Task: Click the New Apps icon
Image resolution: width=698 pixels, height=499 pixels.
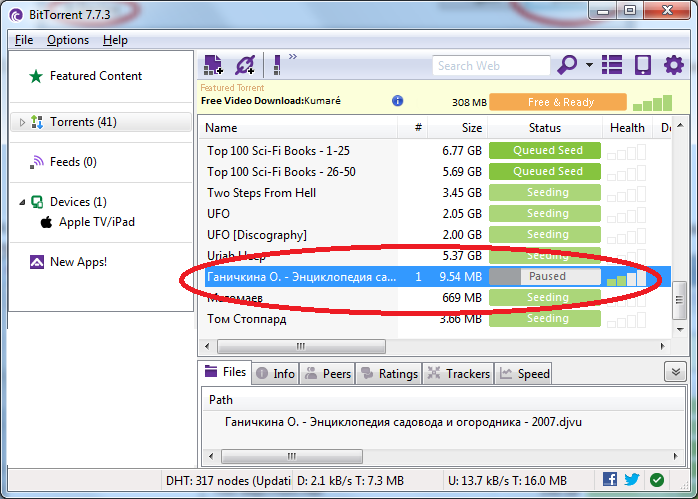Action: coord(37,262)
